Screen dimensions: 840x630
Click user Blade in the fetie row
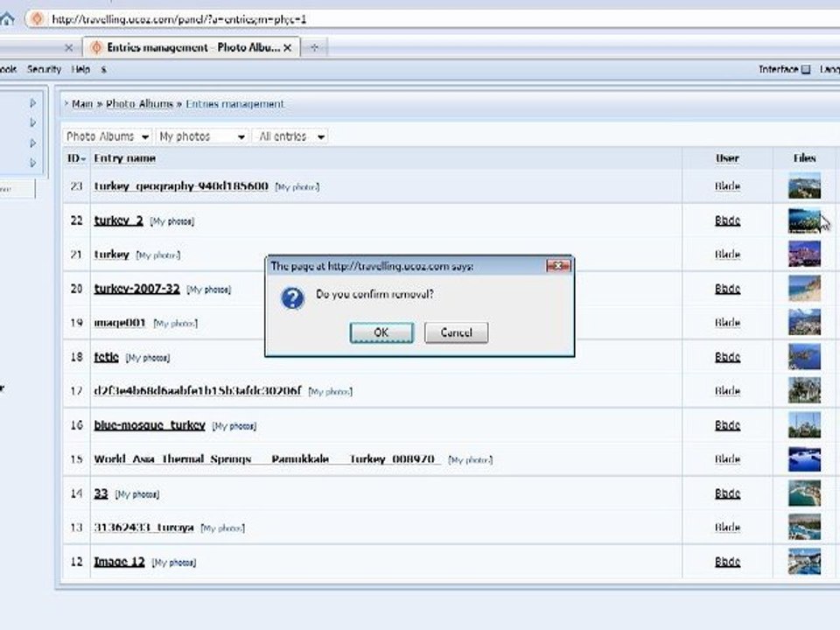727,357
